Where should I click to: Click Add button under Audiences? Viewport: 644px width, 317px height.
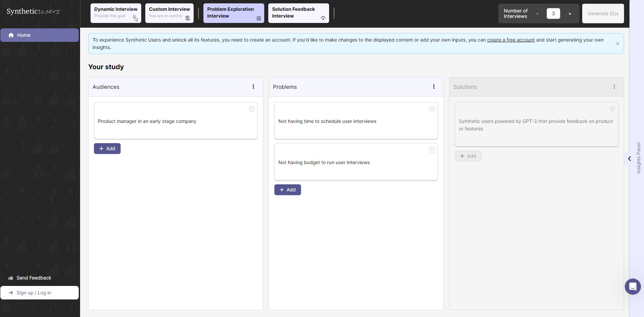(x=107, y=149)
